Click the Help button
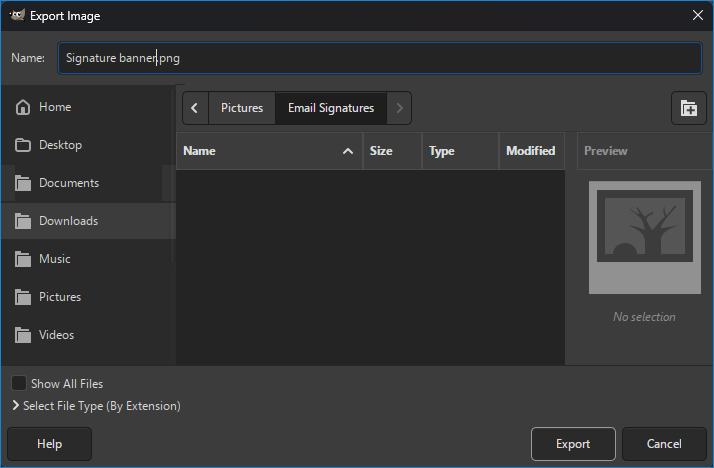The image size is (714, 468). click(50, 444)
